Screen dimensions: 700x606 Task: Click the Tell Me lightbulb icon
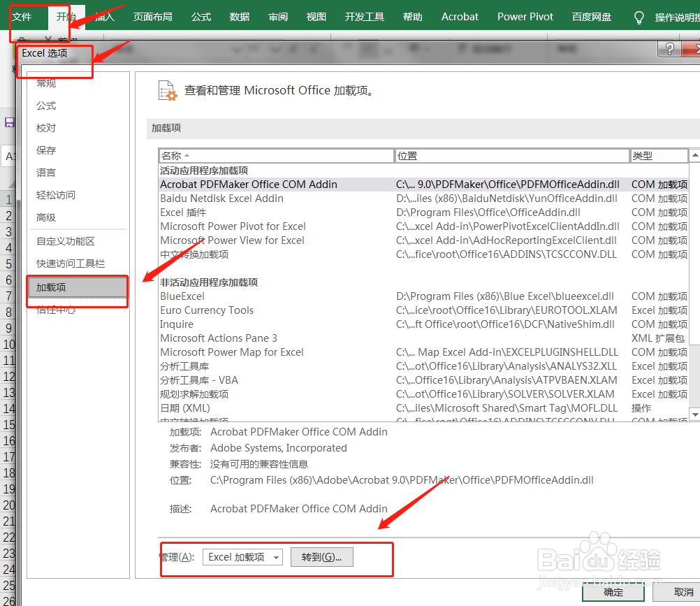(639, 17)
